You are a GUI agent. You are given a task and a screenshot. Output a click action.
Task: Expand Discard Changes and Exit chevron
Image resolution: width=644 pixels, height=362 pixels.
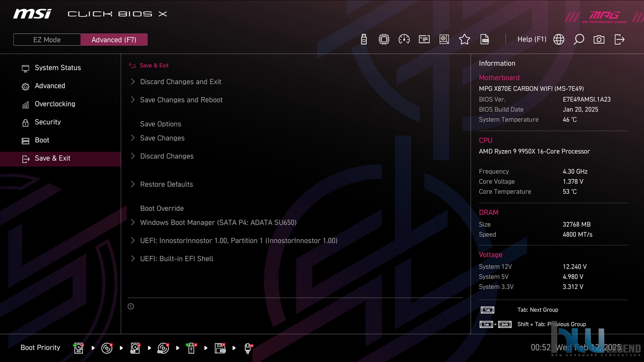(x=133, y=82)
